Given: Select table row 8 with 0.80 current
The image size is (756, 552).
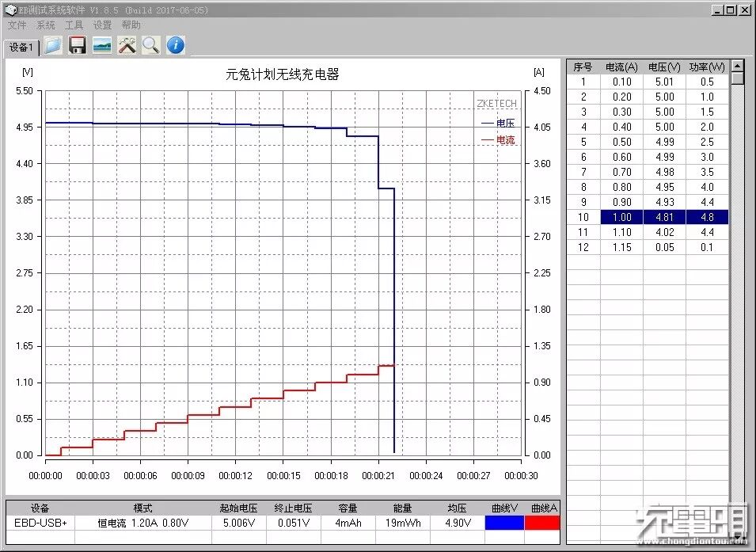Looking at the screenshot, I should [648, 187].
